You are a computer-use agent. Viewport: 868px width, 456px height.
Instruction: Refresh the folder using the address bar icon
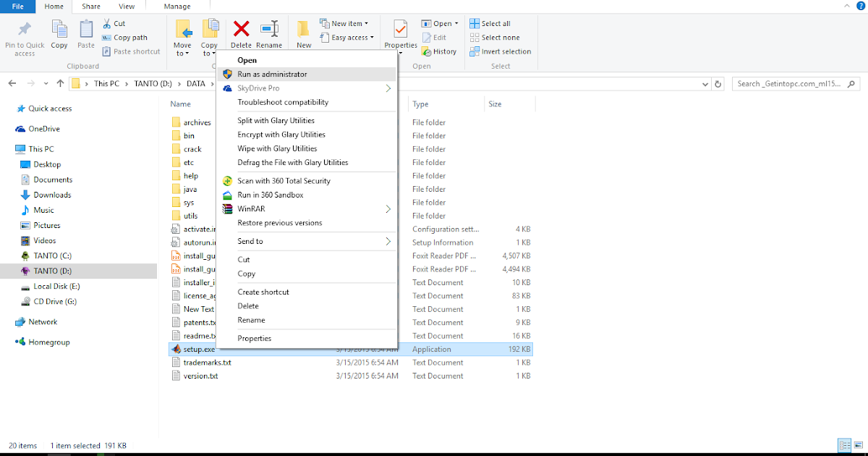[718, 83]
